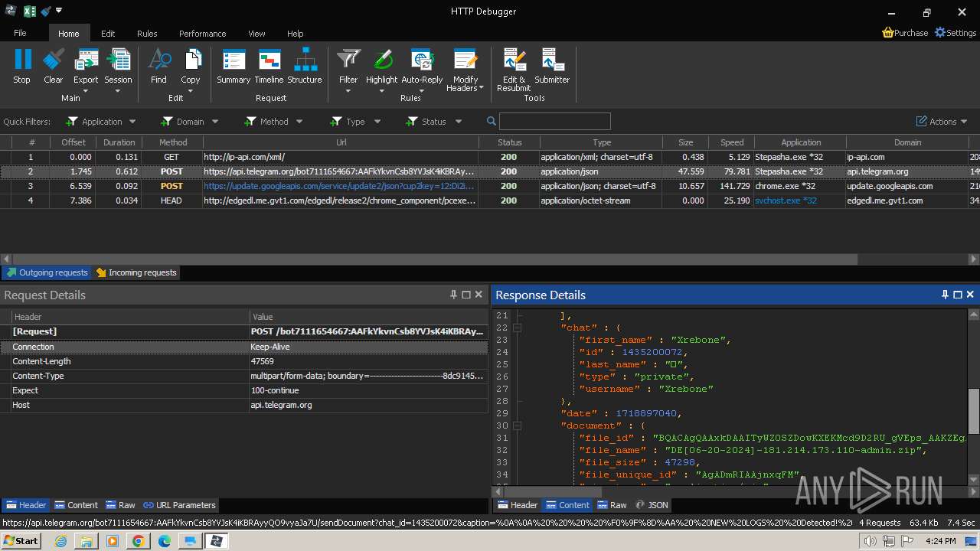This screenshot has width=980, height=551.
Task: Collapse the JSON document node at line 30
Action: (x=518, y=425)
